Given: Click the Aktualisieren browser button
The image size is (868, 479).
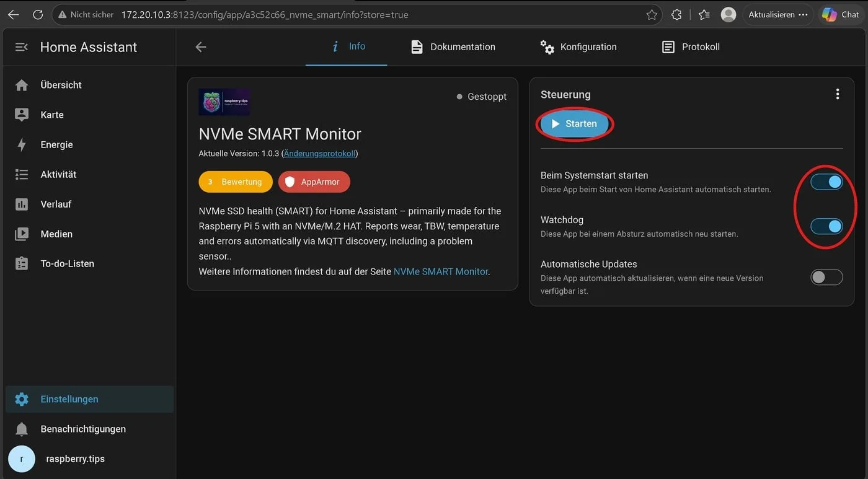Looking at the screenshot, I should point(778,14).
